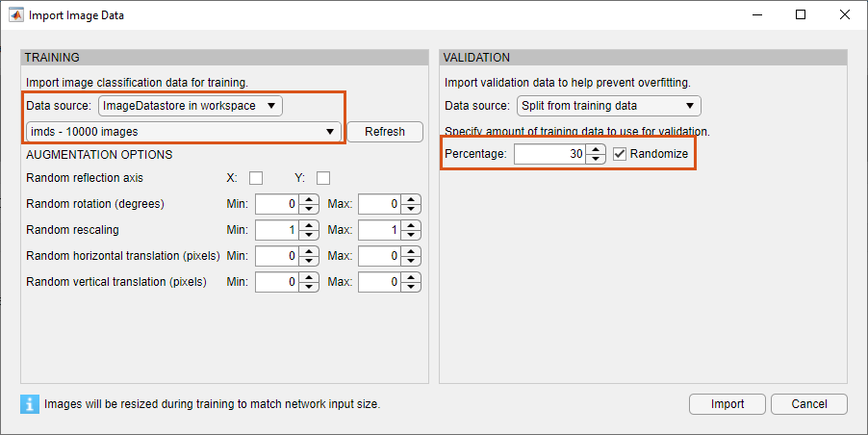
Task: Expand the imds - 10000 images dropdown
Action: pyautogui.click(x=183, y=132)
